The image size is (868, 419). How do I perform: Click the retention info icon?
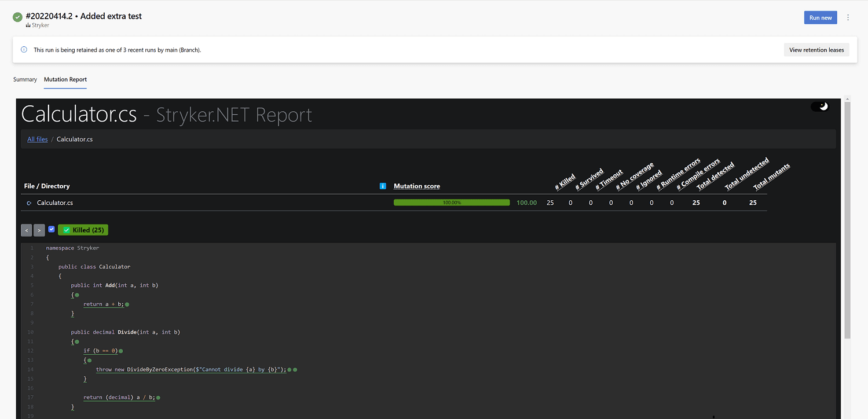coord(24,50)
